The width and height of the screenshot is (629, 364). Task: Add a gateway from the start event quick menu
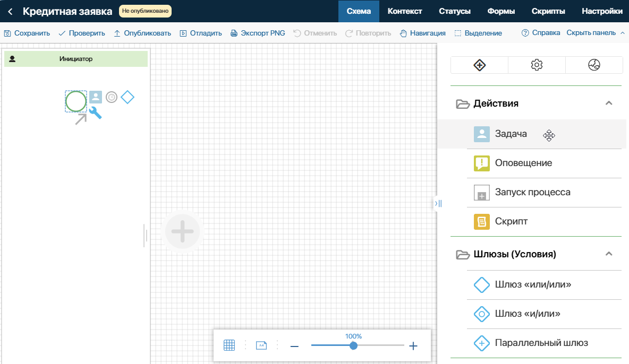[127, 97]
